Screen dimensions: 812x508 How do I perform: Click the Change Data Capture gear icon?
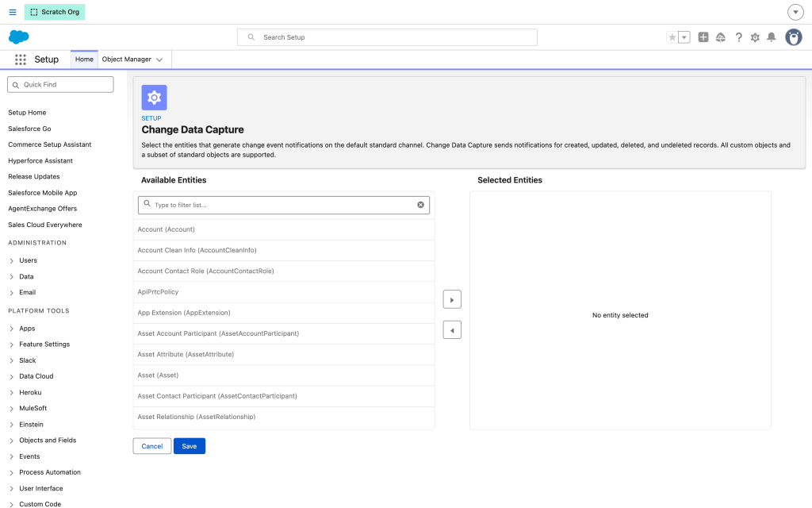tap(155, 98)
